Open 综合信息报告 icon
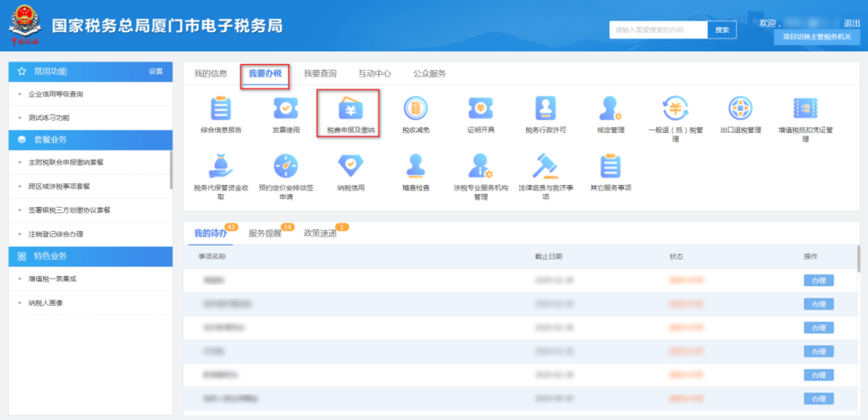868x420 pixels. click(x=221, y=109)
